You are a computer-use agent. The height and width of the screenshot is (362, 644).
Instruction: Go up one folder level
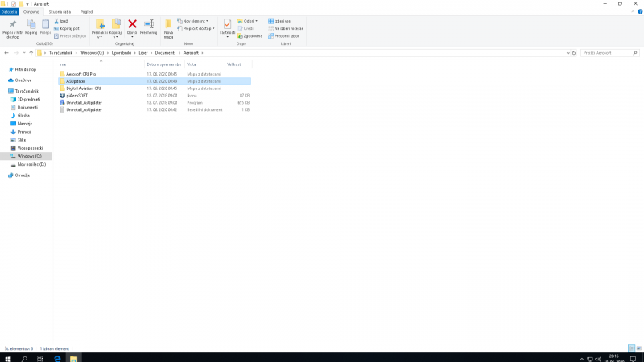[x=31, y=53]
